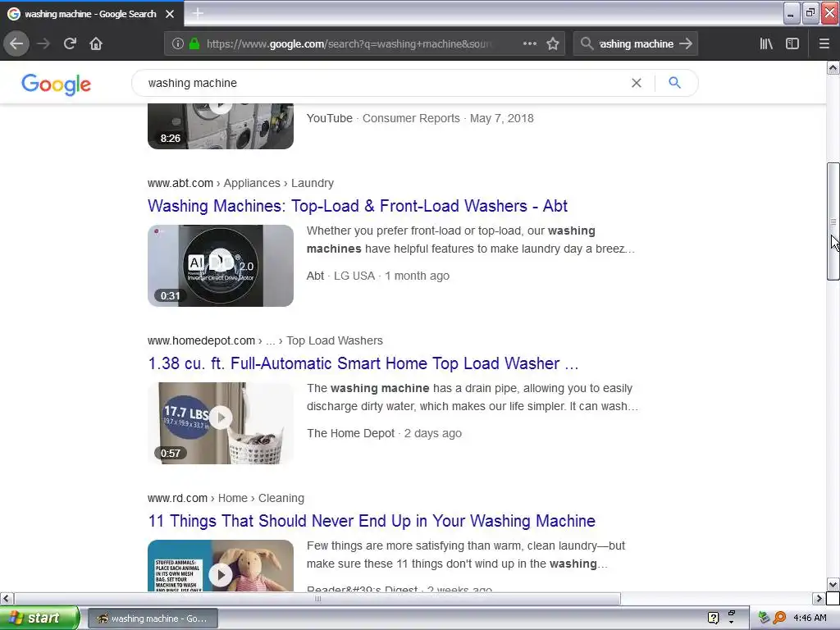Bookmark this page with the star icon

[553, 43]
